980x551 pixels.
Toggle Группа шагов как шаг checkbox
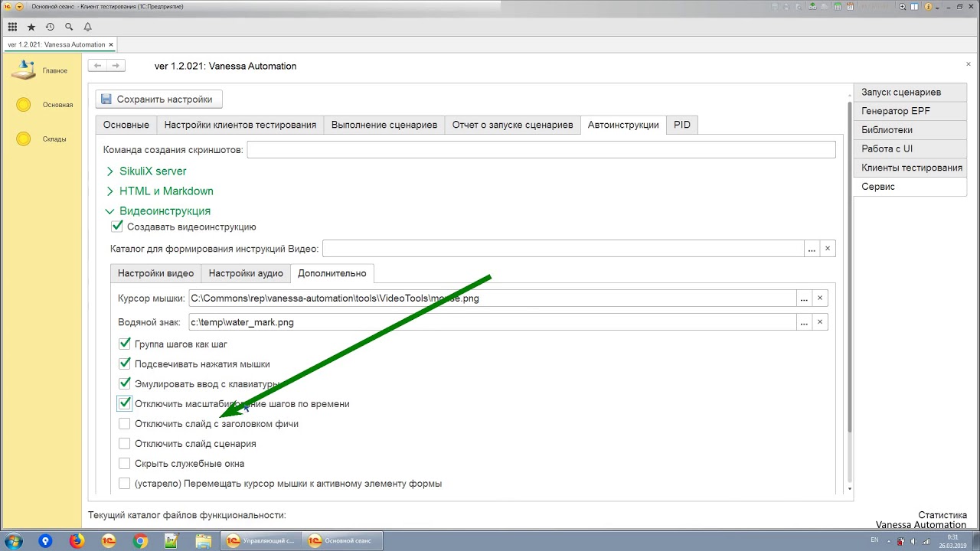(x=125, y=344)
